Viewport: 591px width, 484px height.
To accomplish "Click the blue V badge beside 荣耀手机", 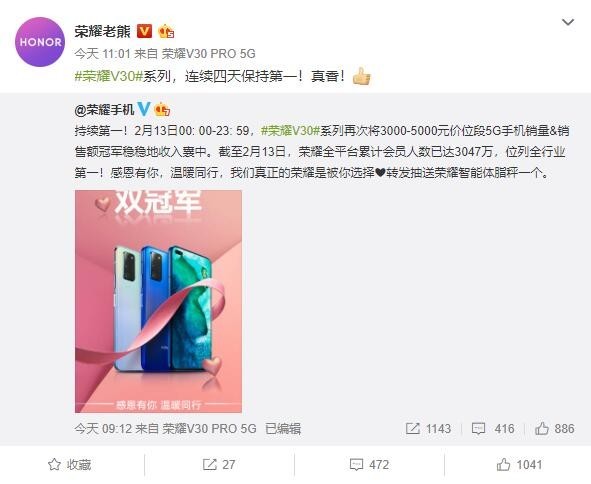I will click(x=144, y=109).
